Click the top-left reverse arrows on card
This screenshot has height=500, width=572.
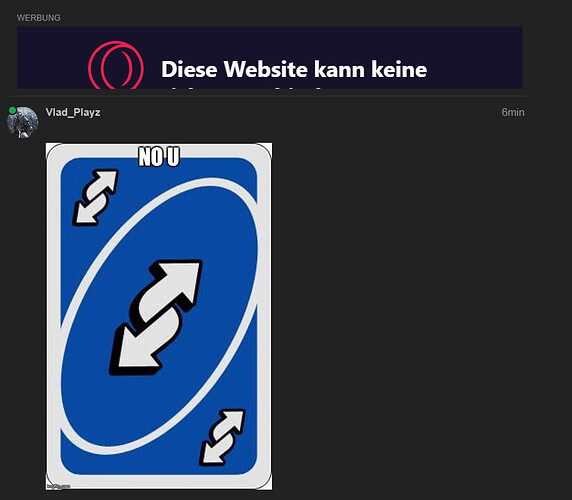coord(95,197)
